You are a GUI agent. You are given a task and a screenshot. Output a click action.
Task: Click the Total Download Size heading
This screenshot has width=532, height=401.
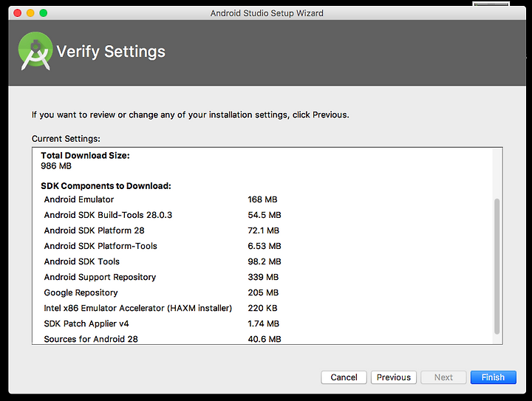(x=85, y=156)
